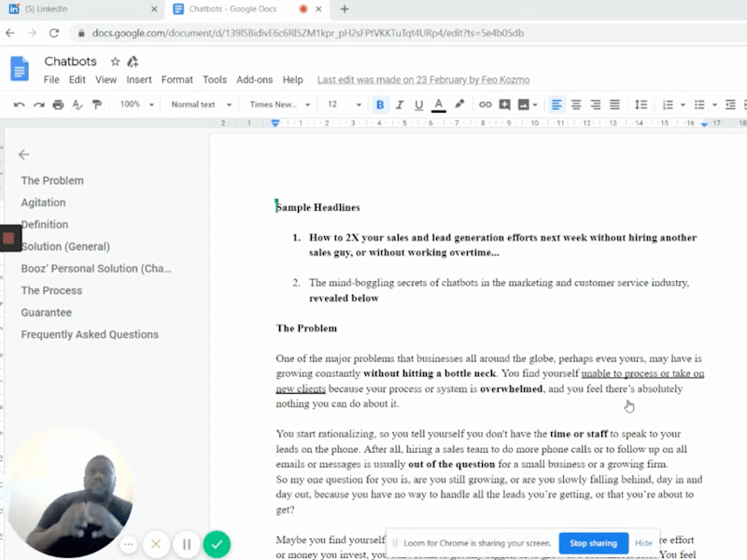Open the Normal text style dropdown
This screenshot has height=560, width=747.
(201, 105)
